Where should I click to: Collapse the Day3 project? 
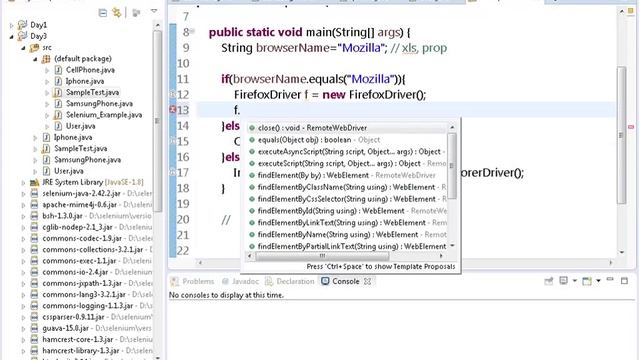coord(11,36)
